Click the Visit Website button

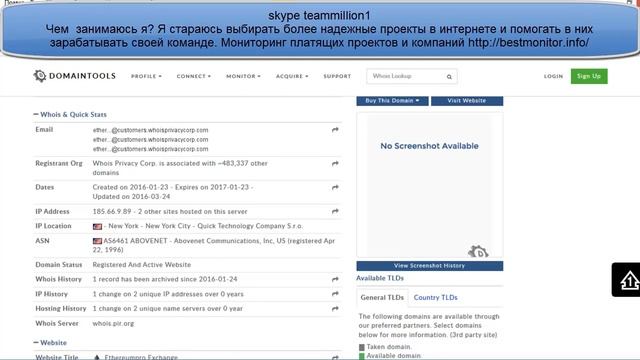(467, 101)
